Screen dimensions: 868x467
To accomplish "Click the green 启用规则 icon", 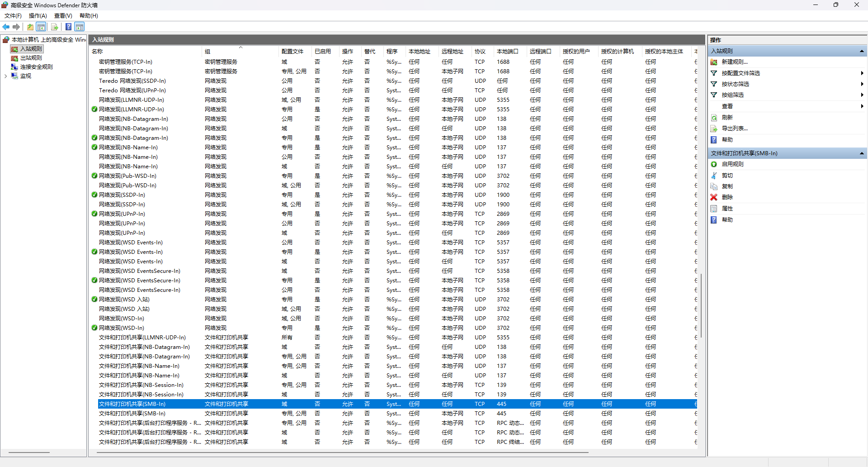I will click(714, 164).
